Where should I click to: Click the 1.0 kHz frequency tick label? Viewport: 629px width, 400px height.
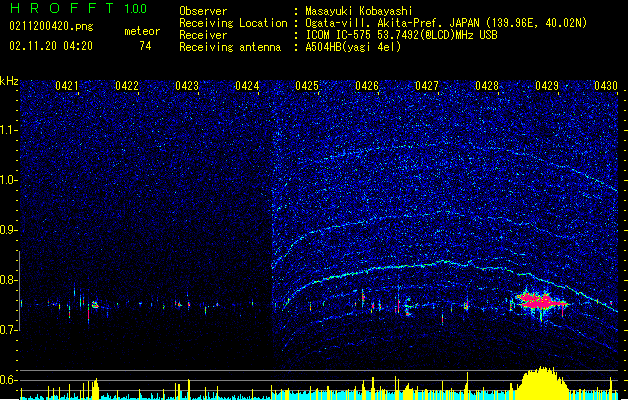click(9, 180)
